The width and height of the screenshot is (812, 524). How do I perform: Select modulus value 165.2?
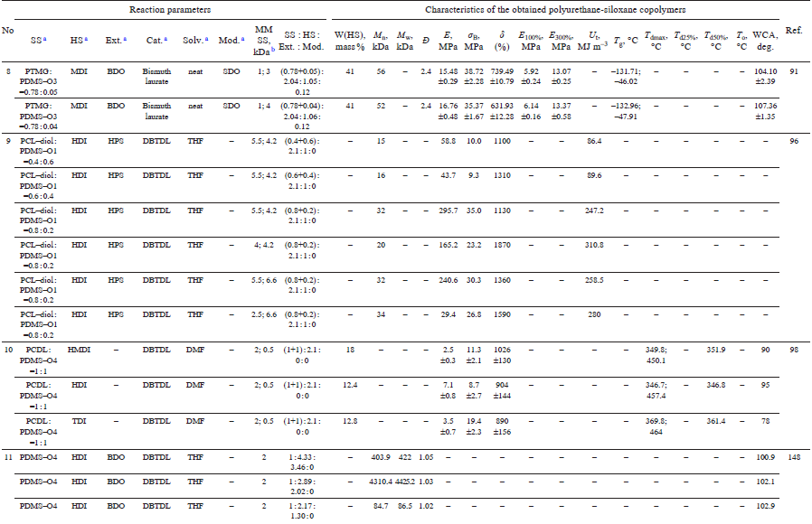(x=448, y=245)
